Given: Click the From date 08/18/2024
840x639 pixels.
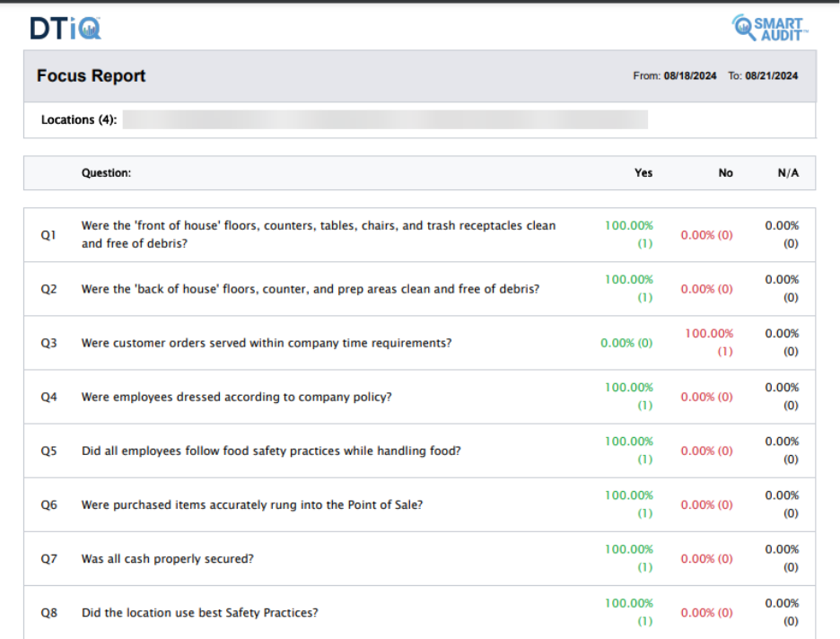Looking at the screenshot, I should click(689, 76).
